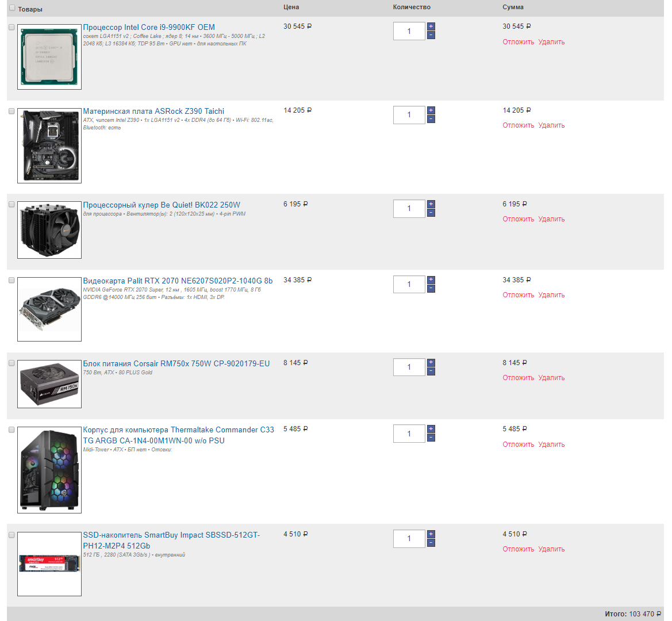Check the SmartBuy Impact SSD row checkbox
Image resolution: width=672 pixels, height=621 pixels.
point(11,535)
